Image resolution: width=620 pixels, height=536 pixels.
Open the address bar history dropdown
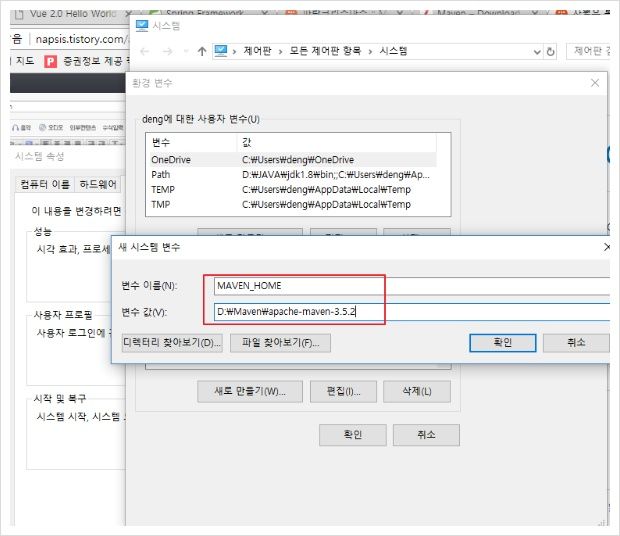537,52
